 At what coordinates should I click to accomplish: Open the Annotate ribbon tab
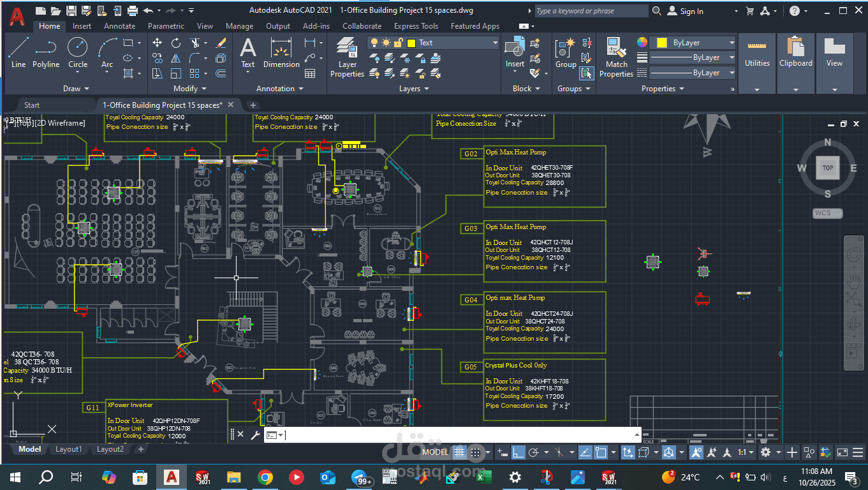(120, 26)
